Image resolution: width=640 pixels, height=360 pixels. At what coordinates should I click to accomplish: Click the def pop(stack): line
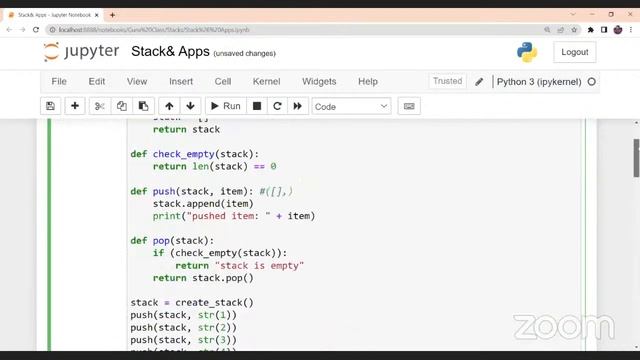(x=172, y=241)
